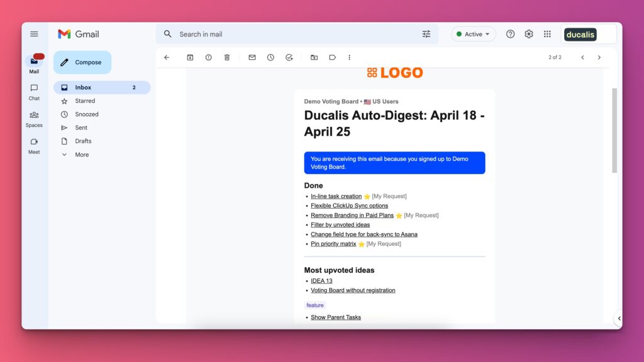Click the Ducalis Auto-Digest heading
644x362 pixels.
(x=394, y=124)
